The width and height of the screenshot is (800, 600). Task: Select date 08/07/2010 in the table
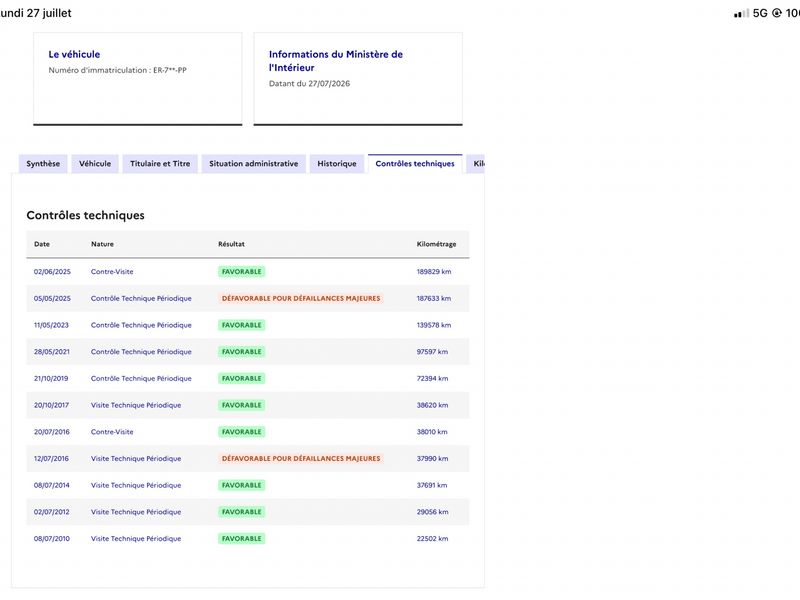coord(52,539)
